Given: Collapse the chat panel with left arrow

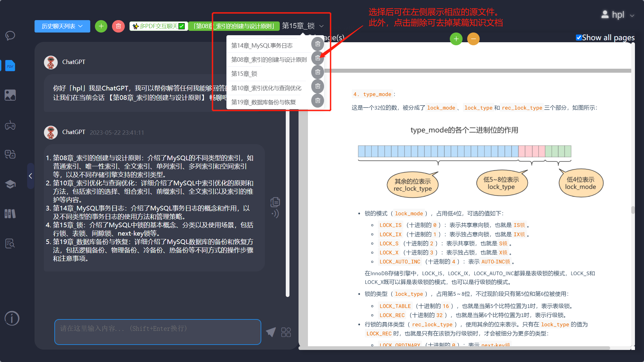Looking at the screenshot, I should coord(31,176).
